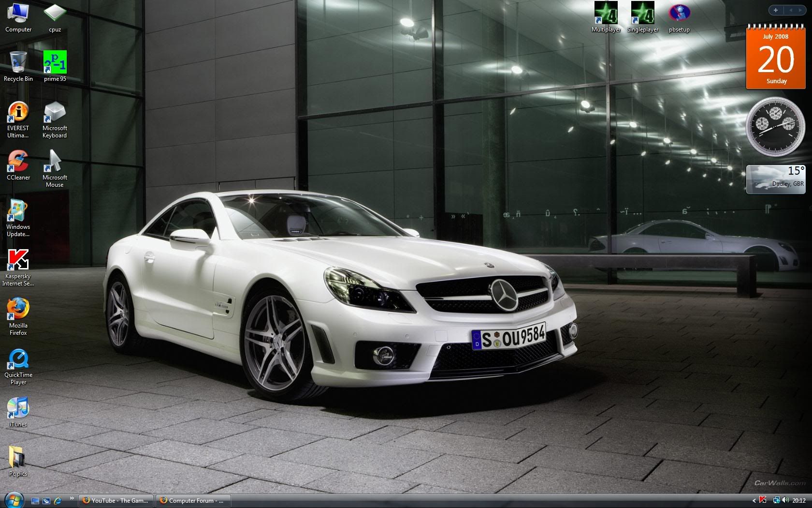Open the Dudley weather gadget
This screenshot has height=508, width=812.
point(776,179)
